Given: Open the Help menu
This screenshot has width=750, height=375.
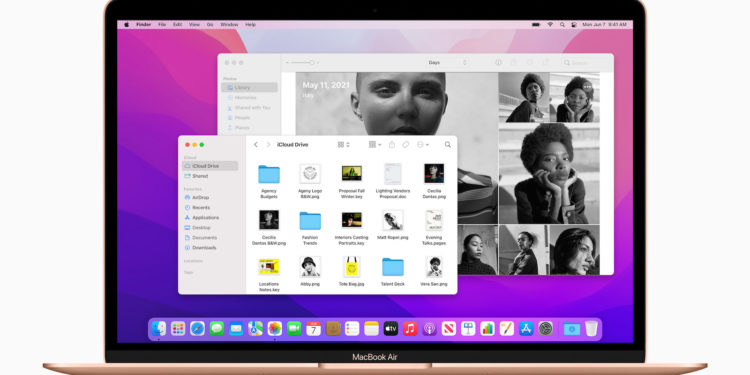Looking at the screenshot, I should click(x=250, y=24).
